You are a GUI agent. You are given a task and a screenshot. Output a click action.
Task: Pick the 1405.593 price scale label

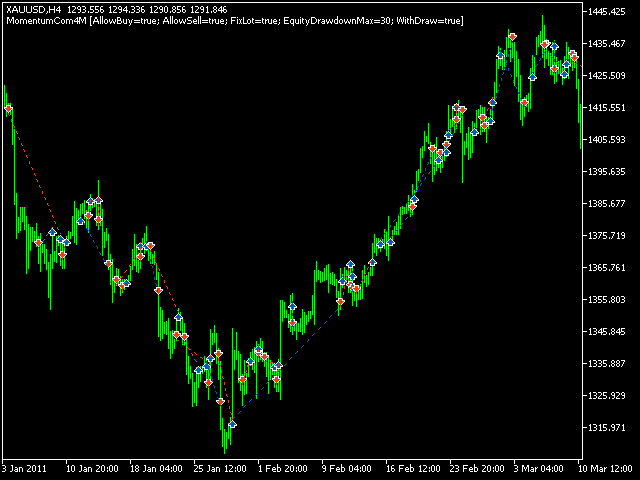pyautogui.click(x=607, y=140)
